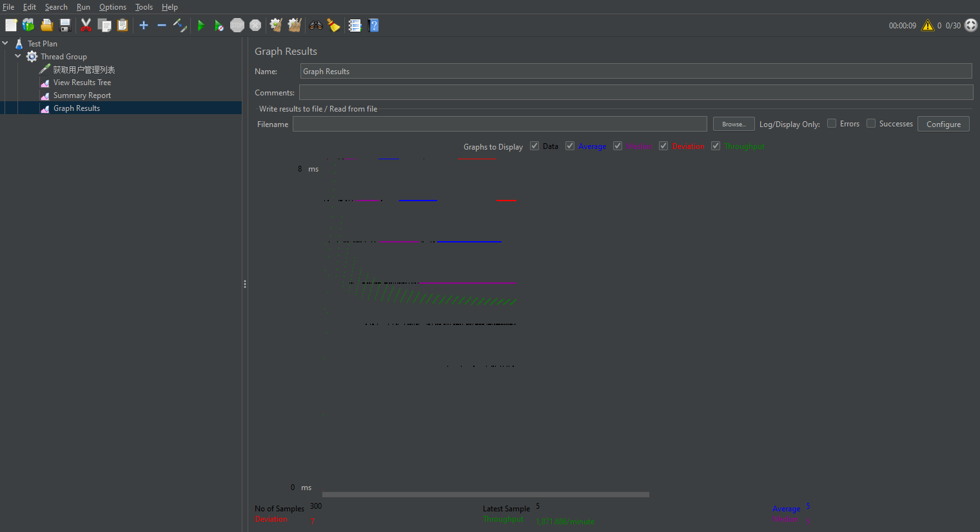Click the Comments input field

636,92
